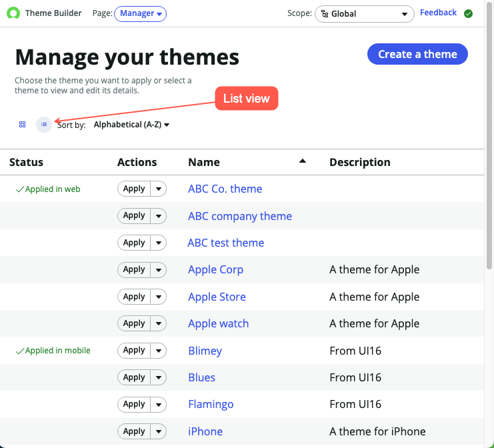Apply the Apple watch theme
The width and height of the screenshot is (494, 448).
pos(134,323)
